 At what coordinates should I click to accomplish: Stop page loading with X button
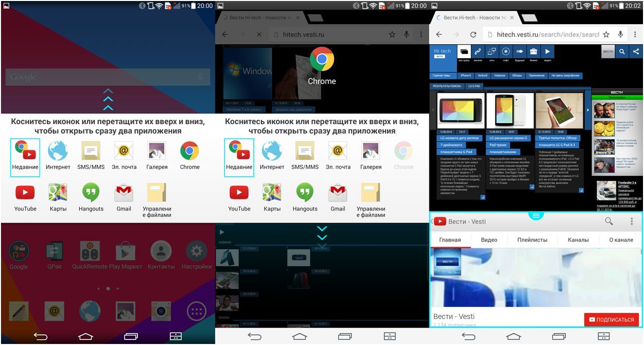point(259,35)
